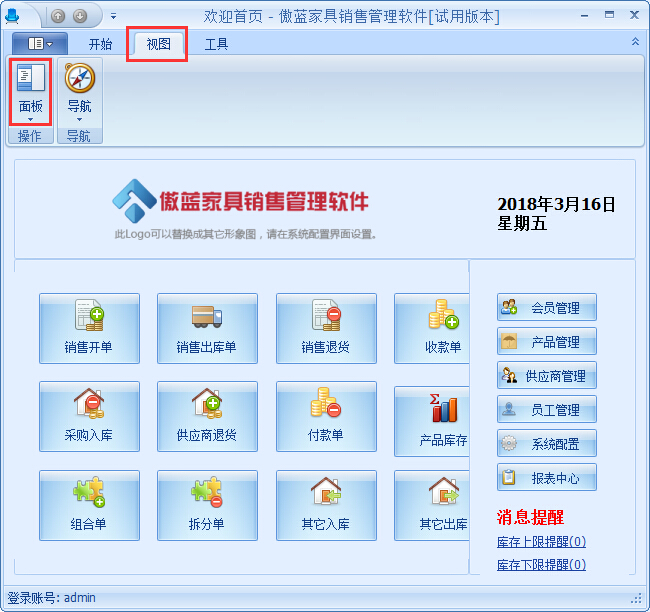This screenshot has height=612, width=650.
Task: Open the 产品库存 inventory chart tile
Action: coord(432,421)
